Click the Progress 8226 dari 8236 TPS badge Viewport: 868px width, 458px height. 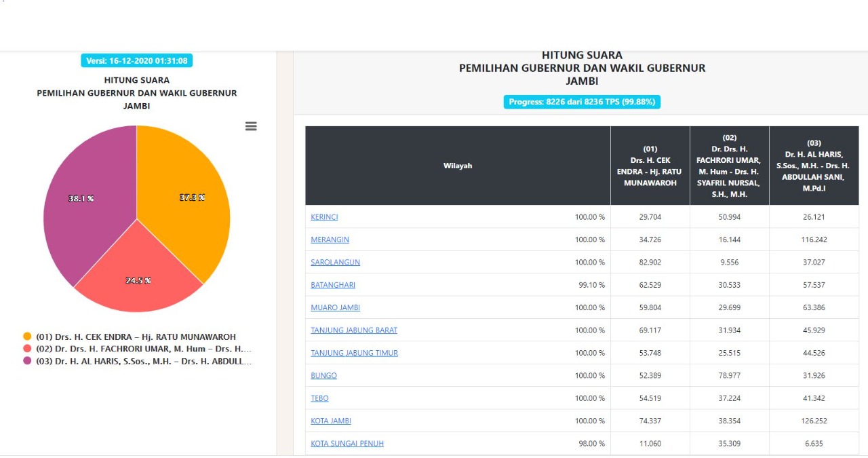[582, 102]
